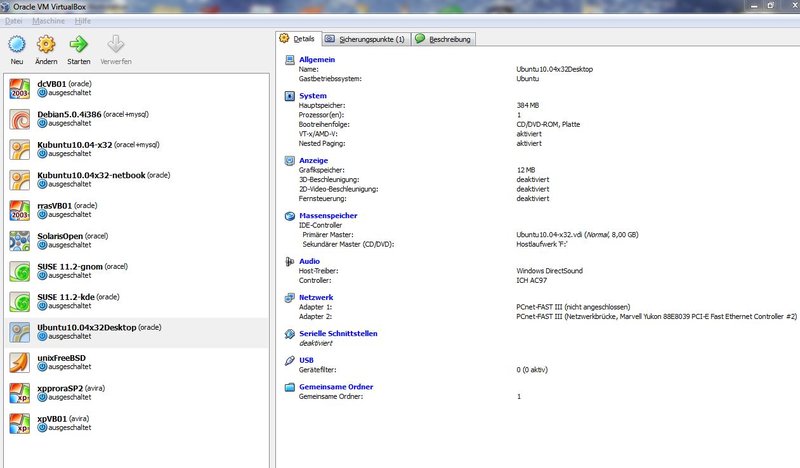
Task: Open the Serielle Schnittstellen settings link
Action: coord(338,334)
